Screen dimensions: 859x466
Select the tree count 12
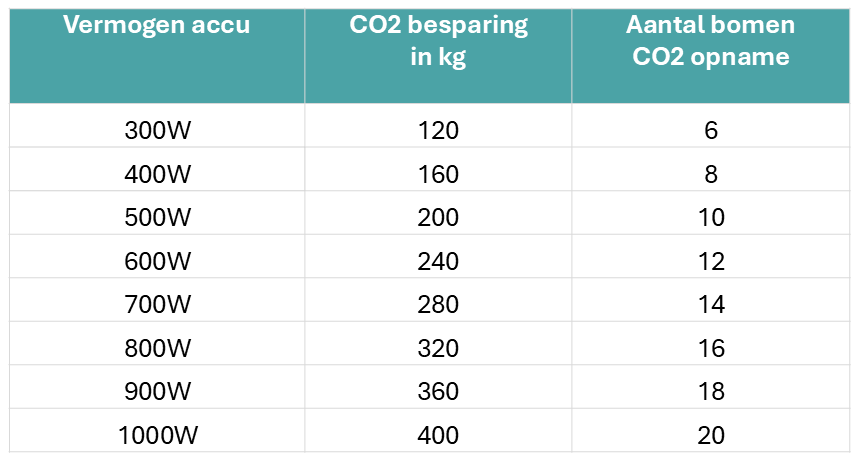click(x=711, y=261)
